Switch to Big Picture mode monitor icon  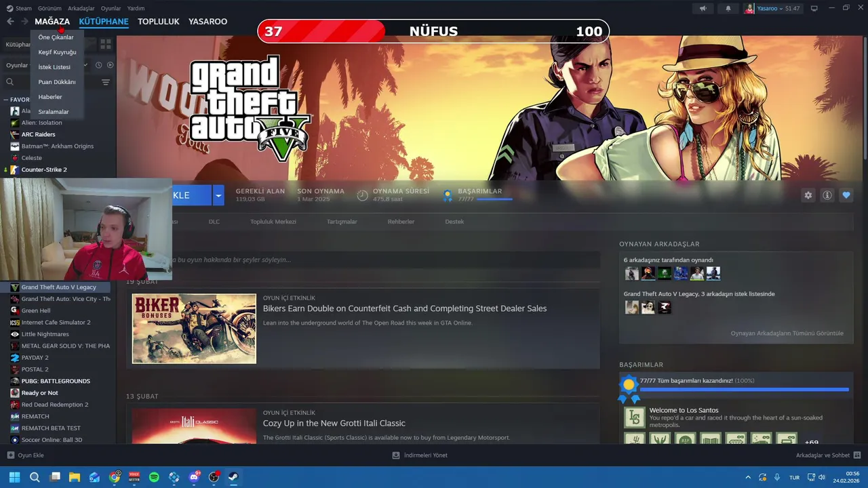[814, 8]
